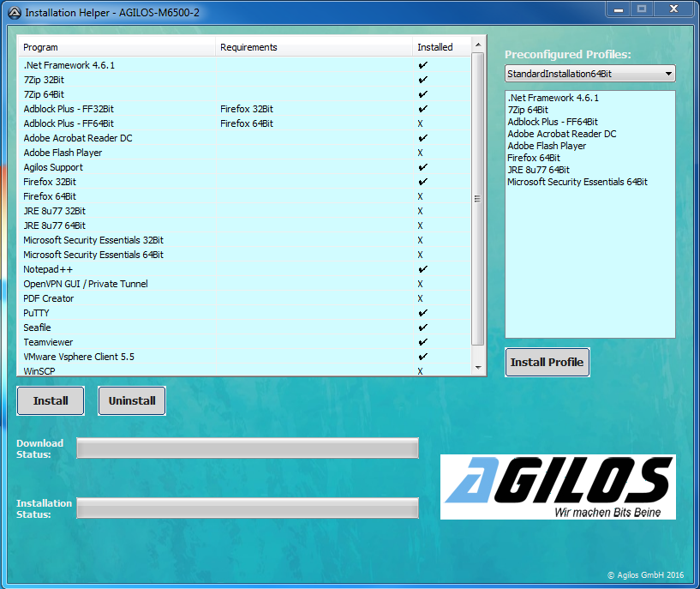Click the Install Profile button
Image resolution: width=700 pixels, height=589 pixels.
coord(547,362)
